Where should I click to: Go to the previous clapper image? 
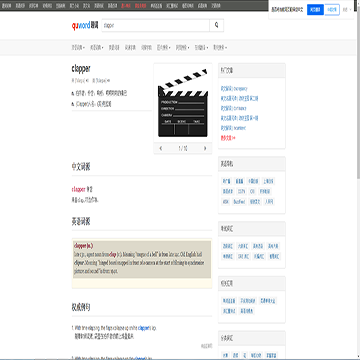click(161, 148)
